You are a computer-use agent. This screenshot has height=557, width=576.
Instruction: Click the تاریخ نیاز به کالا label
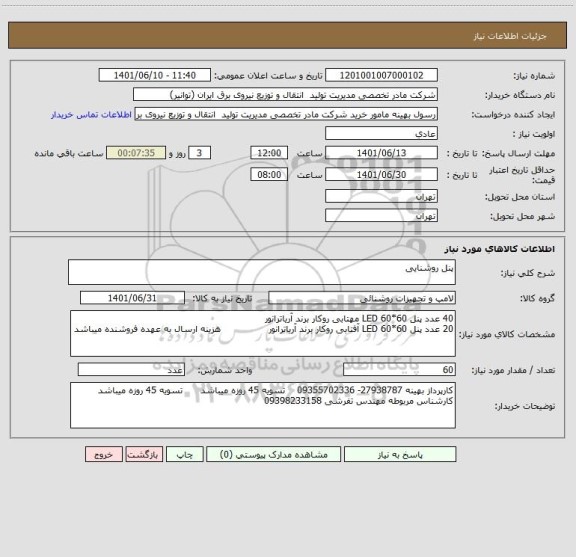click(x=222, y=298)
